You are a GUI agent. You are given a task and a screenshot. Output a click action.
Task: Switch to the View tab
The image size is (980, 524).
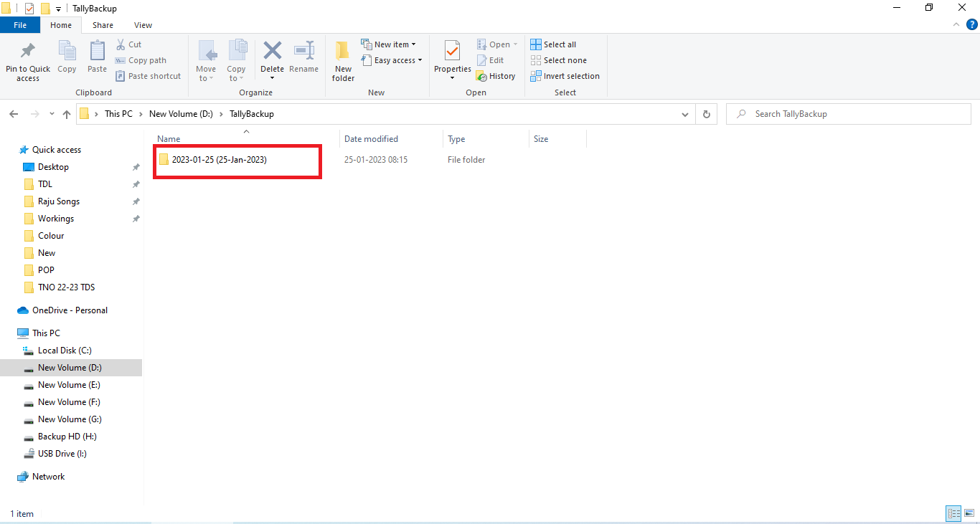coord(142,24)
